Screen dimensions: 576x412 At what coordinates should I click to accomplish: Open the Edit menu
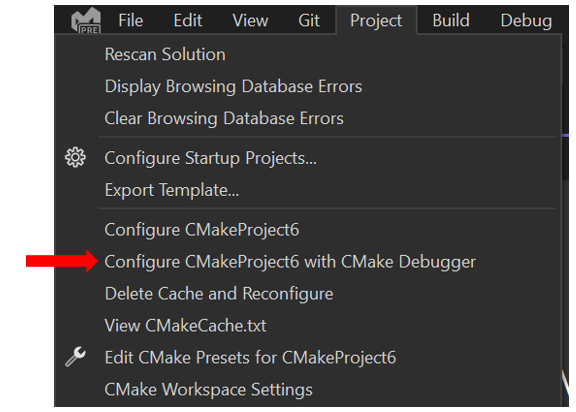tap(188, 21)
